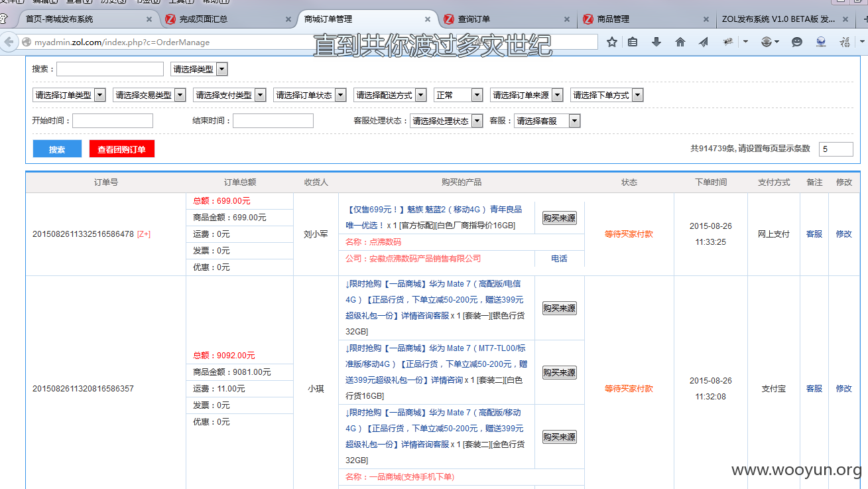The width and height of the screenshot is (868, 489).
Task: Open downloads with the down arrow icon
Action: [656, 42]
